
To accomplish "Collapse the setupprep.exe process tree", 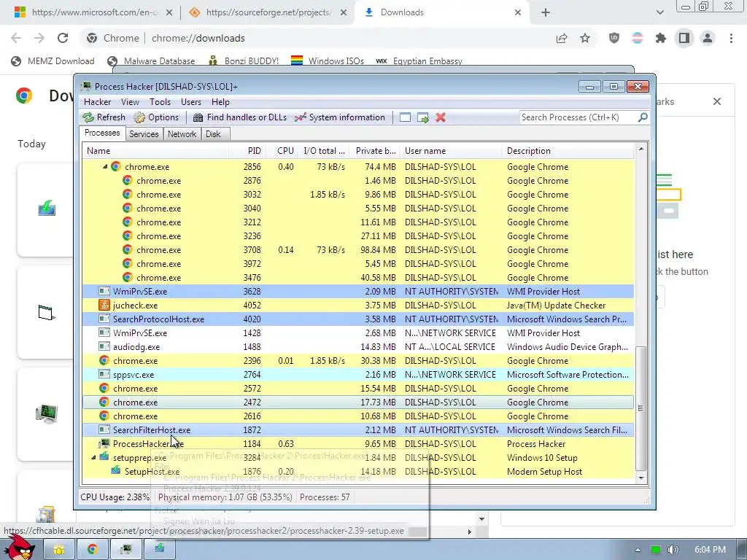I will [93, 458].
